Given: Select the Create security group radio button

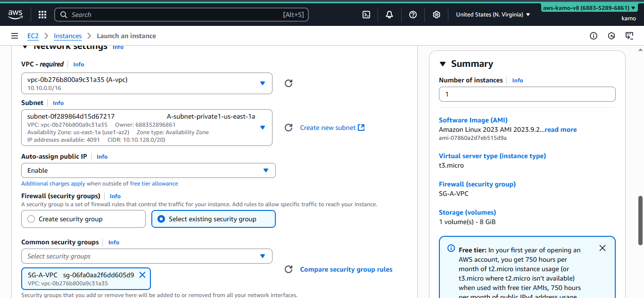Looking at the screenshot, I should (31, 218).
